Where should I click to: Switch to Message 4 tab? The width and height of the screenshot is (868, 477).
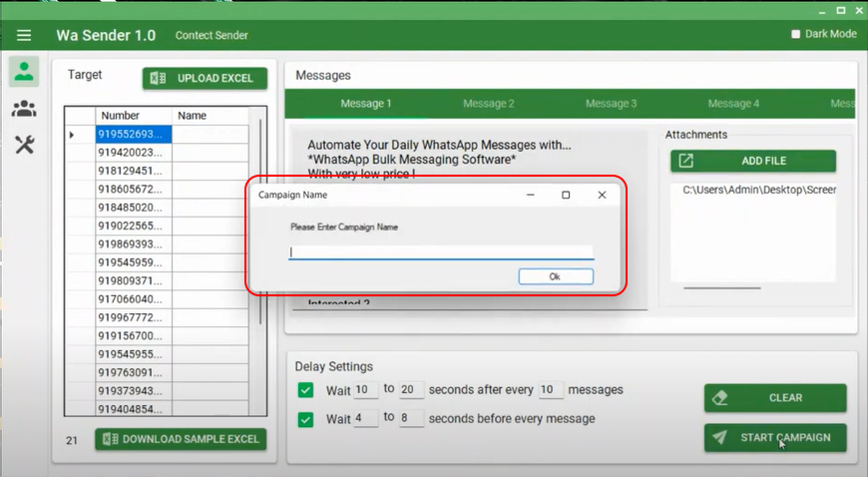click(x=733, y=104)
